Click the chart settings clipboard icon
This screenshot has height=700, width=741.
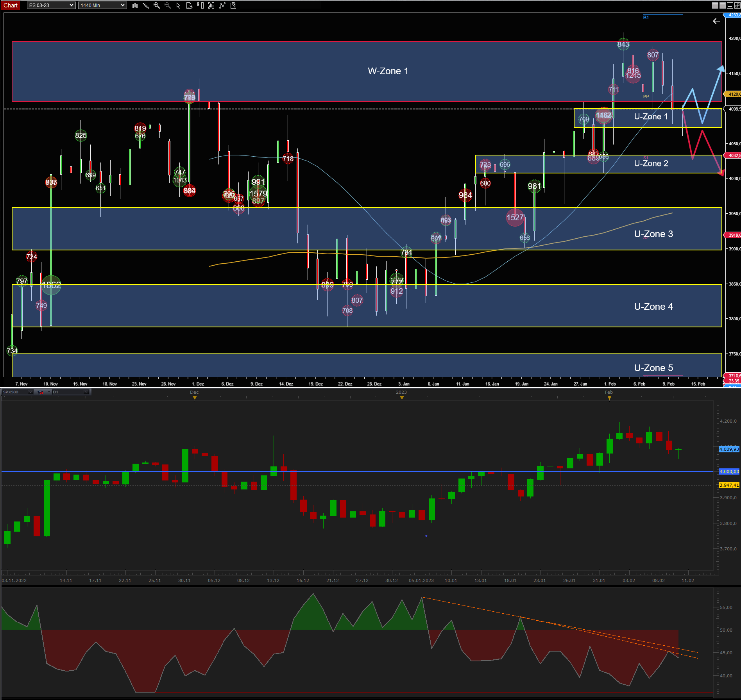234,5
